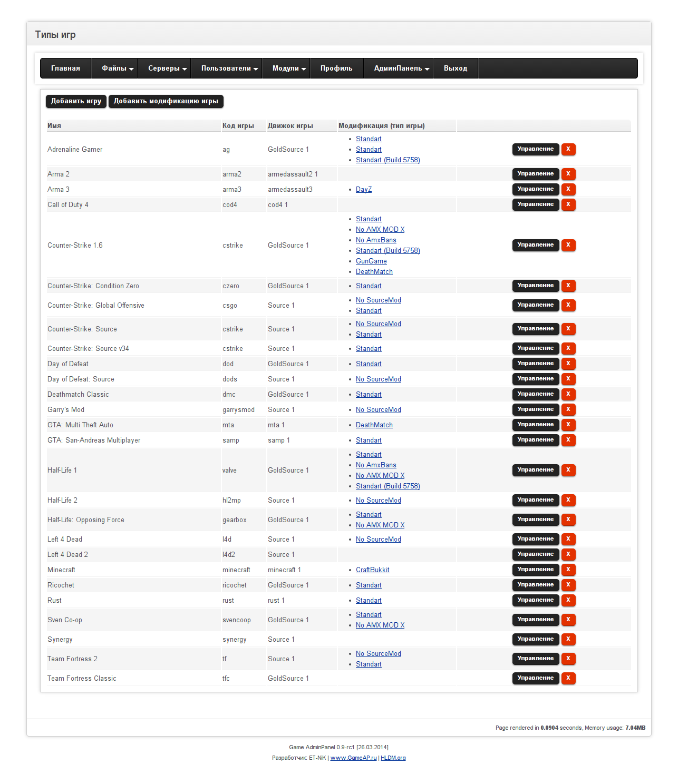
Task: Open the HLDM.org footer link
Action: pos(393,758)
